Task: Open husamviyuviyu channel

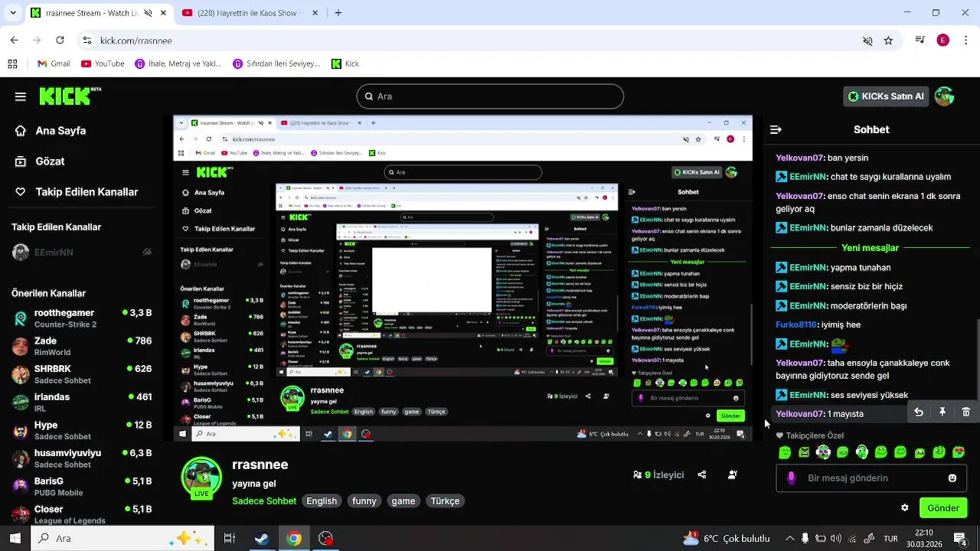Action: [x=82, y=458]
